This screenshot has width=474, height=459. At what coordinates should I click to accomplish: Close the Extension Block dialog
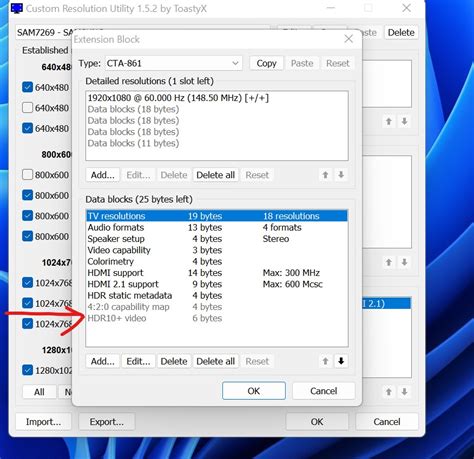click(349, 39)
